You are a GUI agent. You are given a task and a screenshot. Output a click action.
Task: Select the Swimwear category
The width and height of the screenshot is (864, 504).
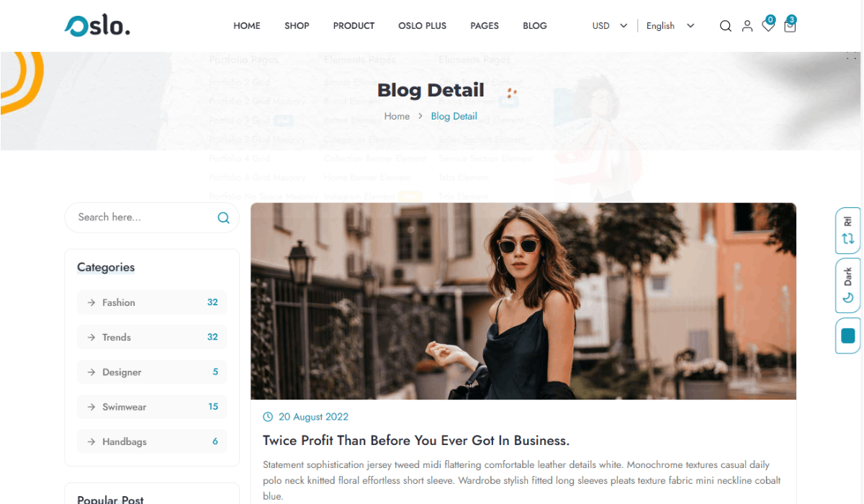point(152,407)
